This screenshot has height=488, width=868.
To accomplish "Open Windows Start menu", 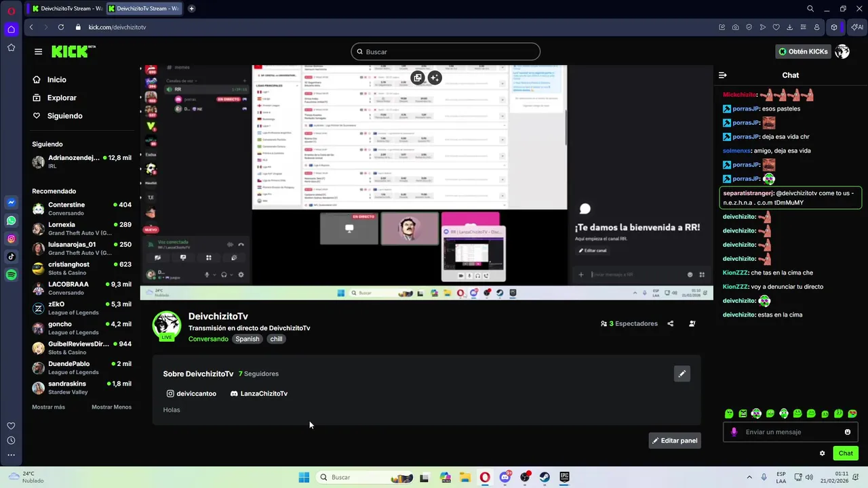I will tap(304, 477).
